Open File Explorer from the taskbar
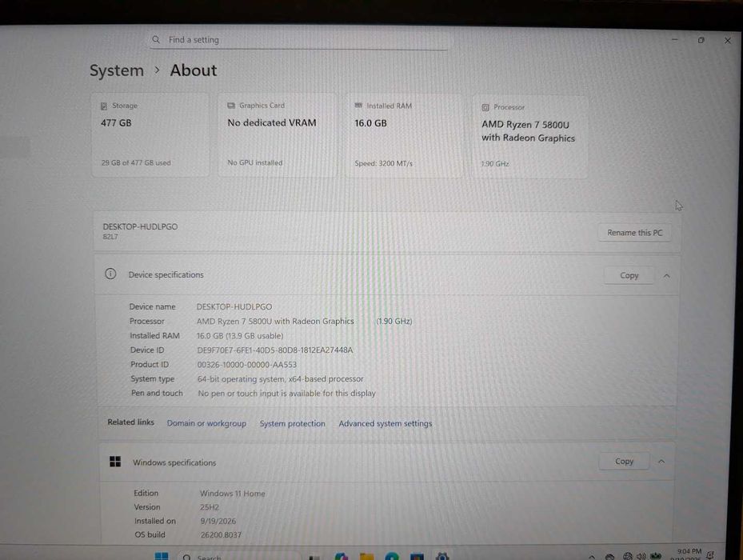The height and width of the screenshot is (560, 743). coord(366,556)
